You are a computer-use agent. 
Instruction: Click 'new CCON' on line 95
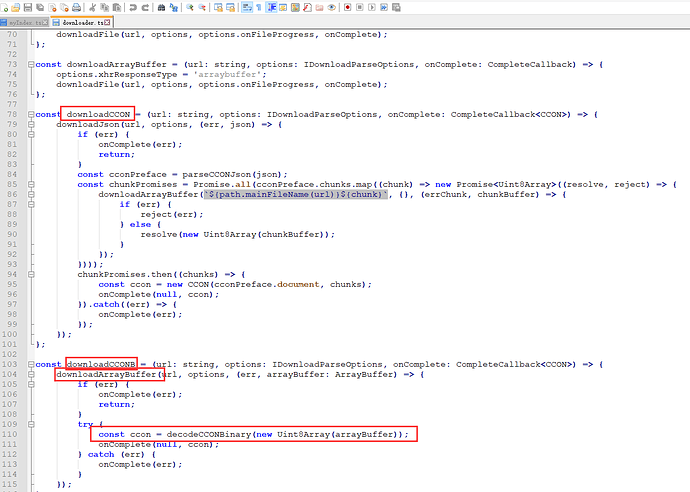pyautogui.click(x=188, y=284)
